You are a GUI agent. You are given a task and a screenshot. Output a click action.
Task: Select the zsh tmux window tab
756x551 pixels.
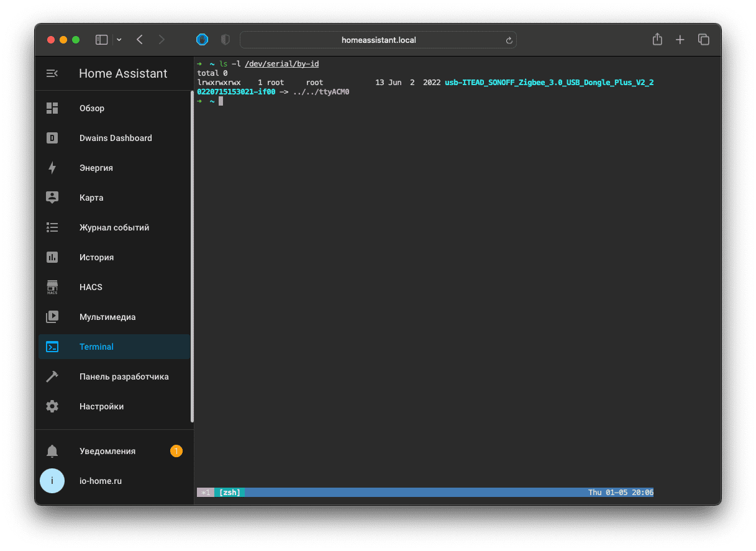pyautogui.click(x=230, y=493)
